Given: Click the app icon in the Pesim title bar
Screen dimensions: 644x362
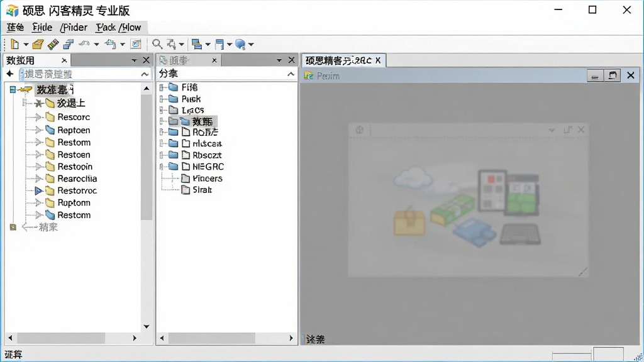Looking at the screenshot, I should coord(308,75).
